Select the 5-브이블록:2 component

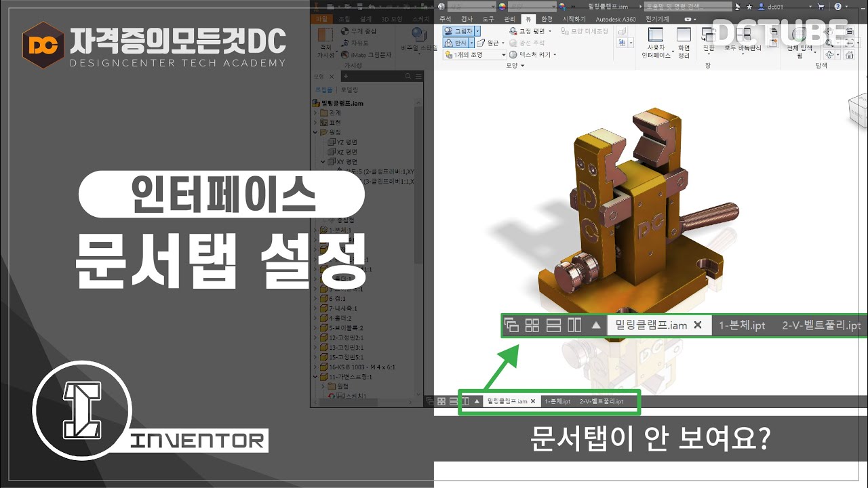tap(341, 328)
